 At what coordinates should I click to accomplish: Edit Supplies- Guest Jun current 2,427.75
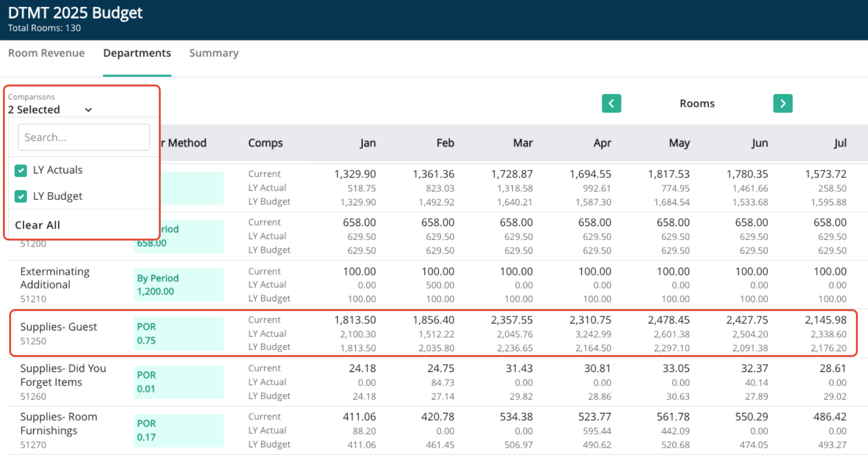747,320
